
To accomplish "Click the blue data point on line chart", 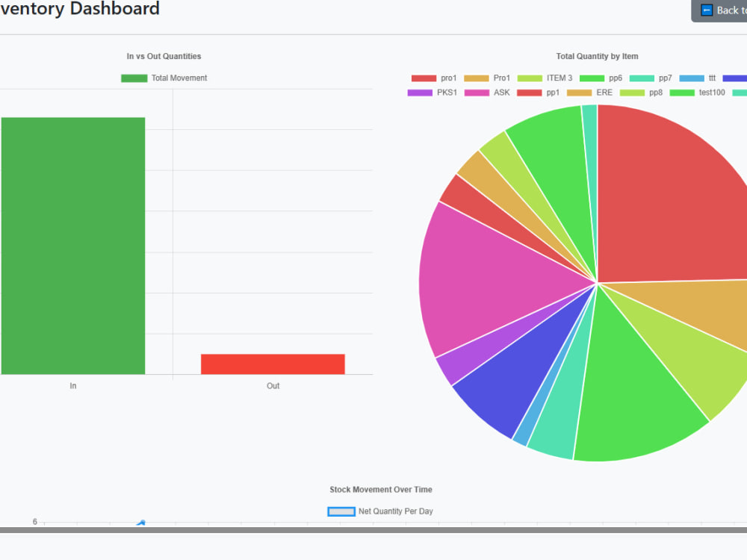I will click(141, 523).
